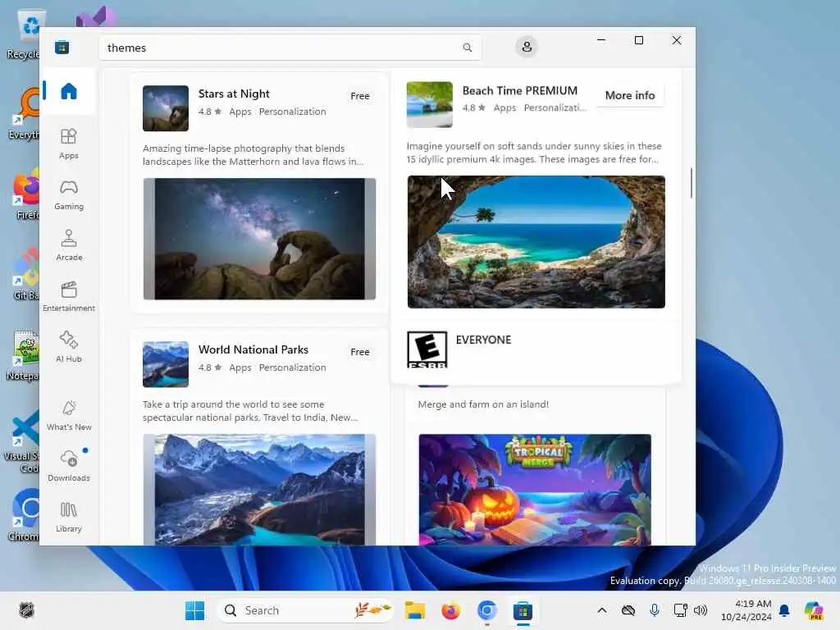Click the Stars at Night Milky Way screenshot
Image resolution: width=840 pixels, height=630 pixels.
pyautogui.click(x=259, y=239)
